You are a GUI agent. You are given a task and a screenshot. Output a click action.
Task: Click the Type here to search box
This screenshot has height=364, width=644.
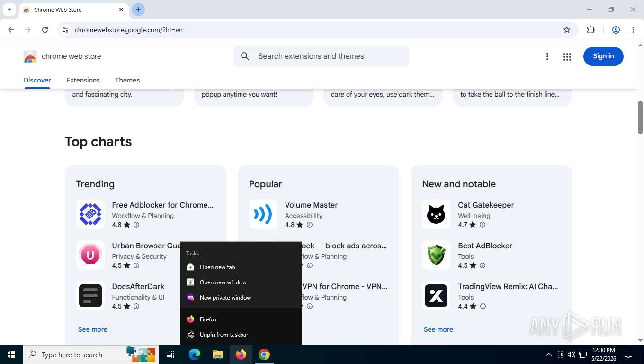[91, 355]
